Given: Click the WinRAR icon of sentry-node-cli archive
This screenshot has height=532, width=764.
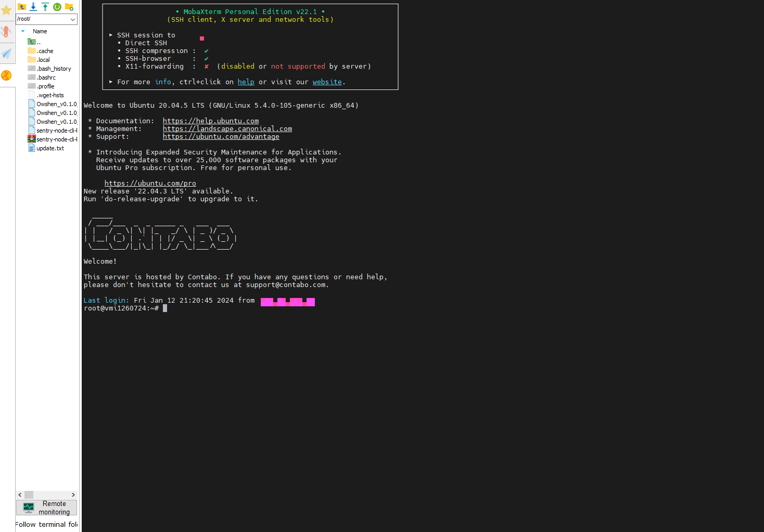Looking at the screenshot, I should tap(32, 139).
